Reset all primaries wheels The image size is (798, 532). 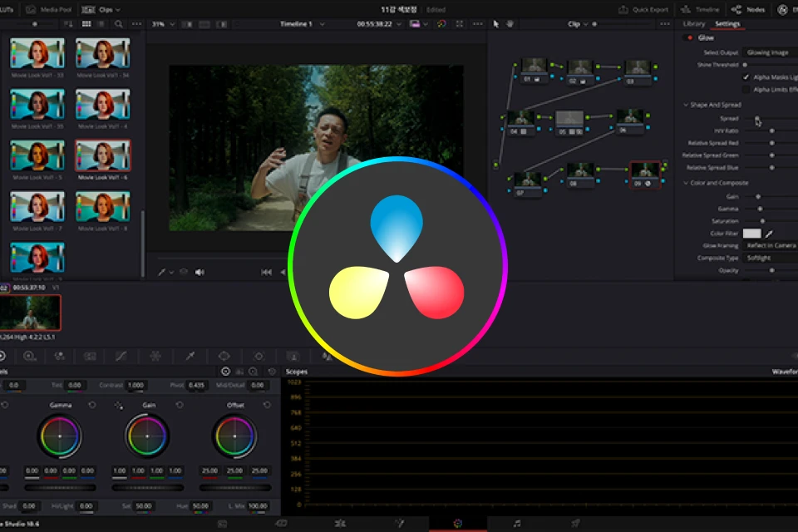click(x=272, y=372)
